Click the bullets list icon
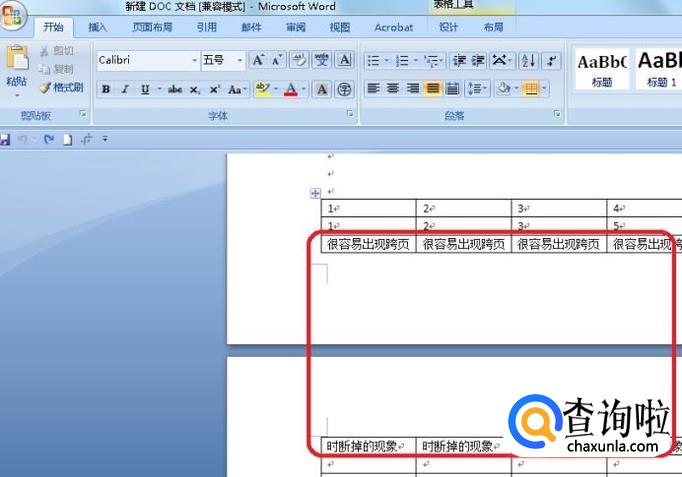This screenshot has width=682, height=477. [374, 61]
